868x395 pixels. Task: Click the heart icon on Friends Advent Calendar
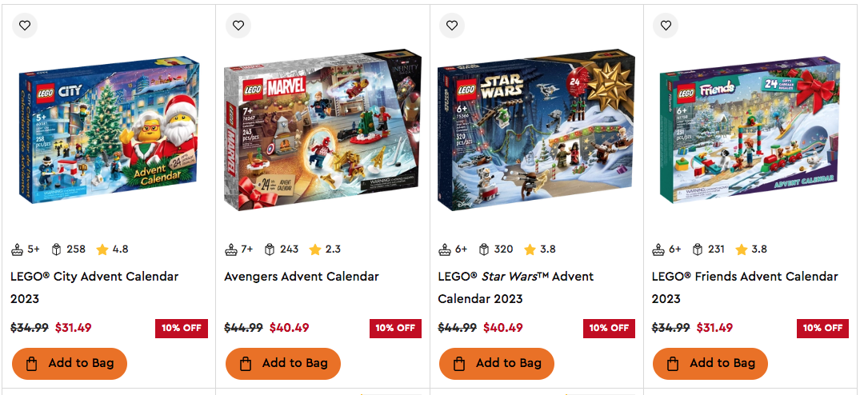[666, 26]
